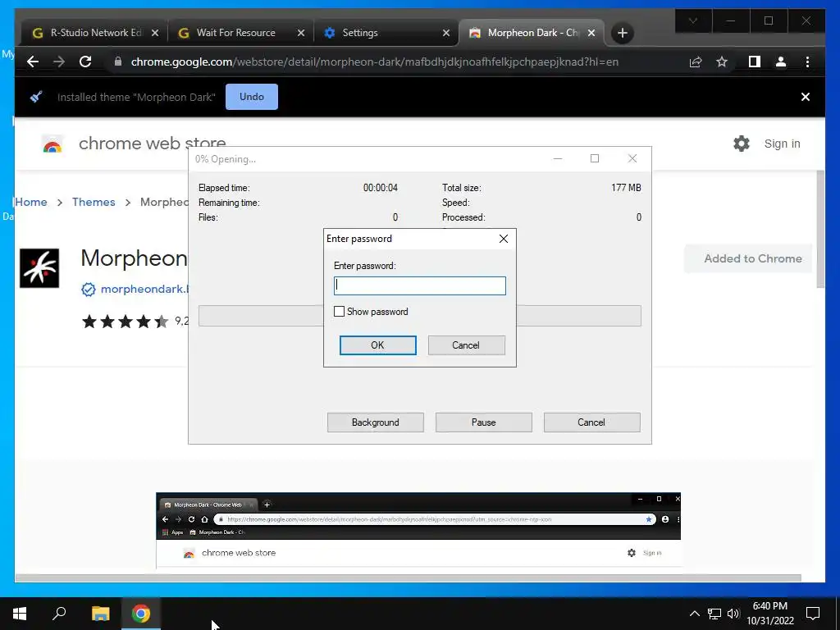Open the Windows Start menu
Viewport: 840px width, 630px height.
20,614
